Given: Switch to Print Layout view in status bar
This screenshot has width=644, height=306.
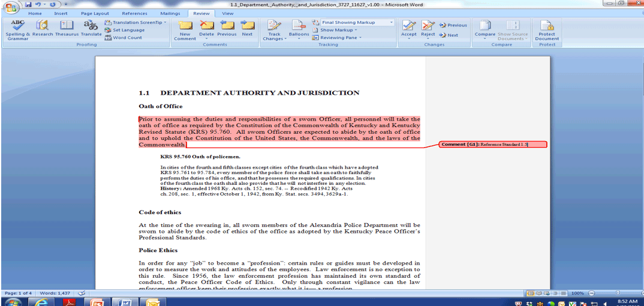Looking at the screenshot, I should [530, 293].
